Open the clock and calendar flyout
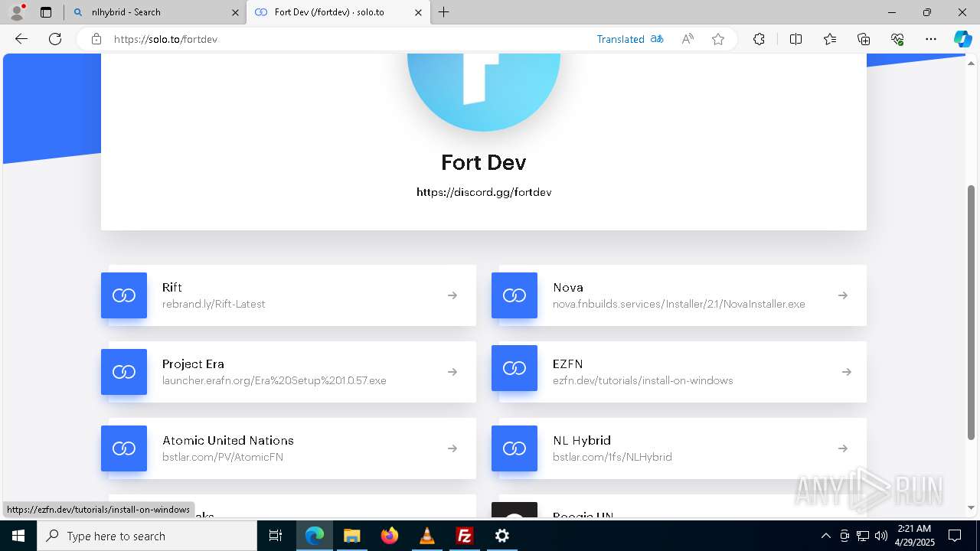980x551 pixels. click(913, 536)
